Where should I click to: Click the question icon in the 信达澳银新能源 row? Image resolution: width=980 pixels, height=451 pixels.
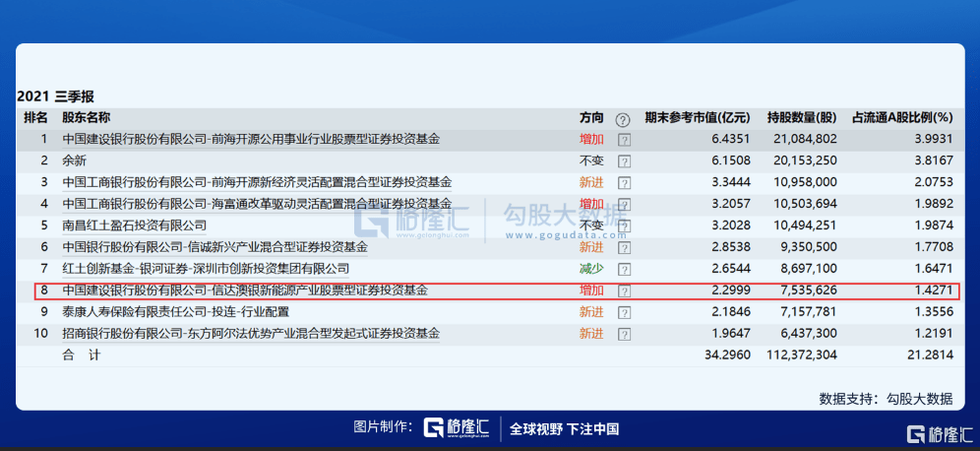point(624,290)
